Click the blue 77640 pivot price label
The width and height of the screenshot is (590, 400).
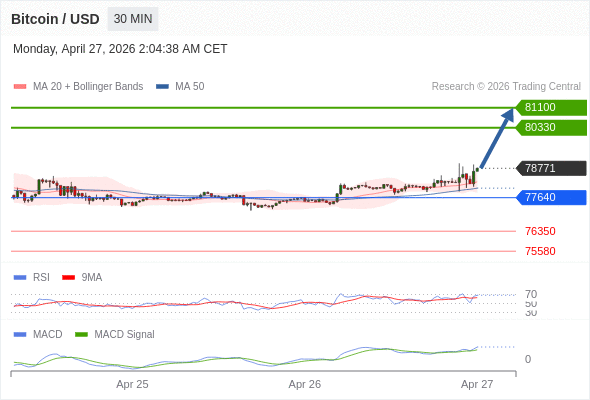[551, 197]
